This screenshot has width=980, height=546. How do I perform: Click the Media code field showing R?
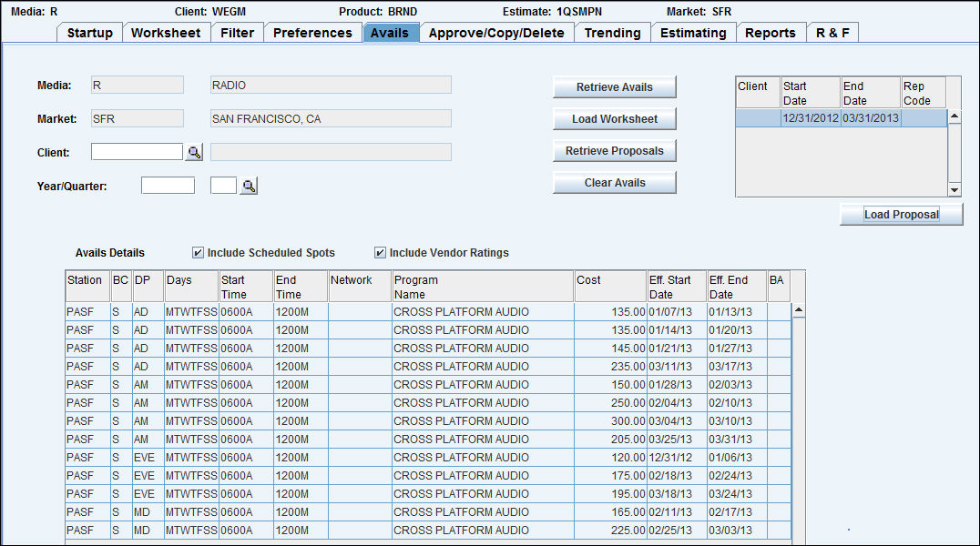(x=138, y=85)
